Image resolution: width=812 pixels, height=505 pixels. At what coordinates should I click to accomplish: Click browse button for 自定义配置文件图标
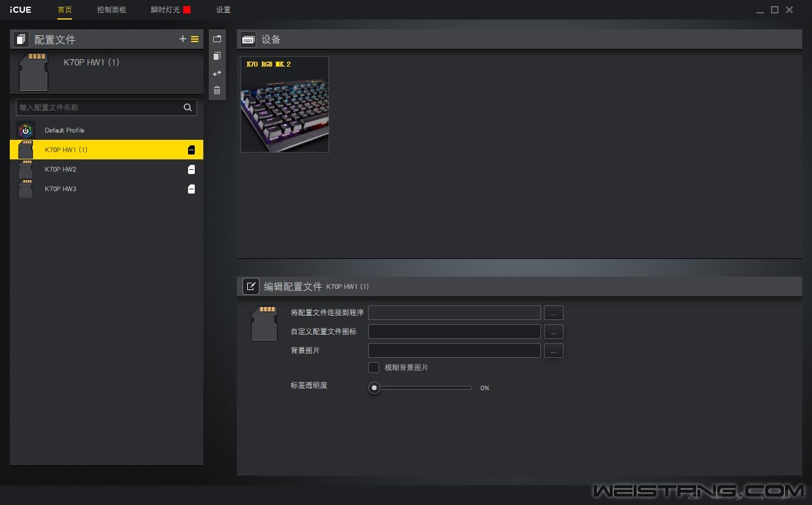pos(553,332)
